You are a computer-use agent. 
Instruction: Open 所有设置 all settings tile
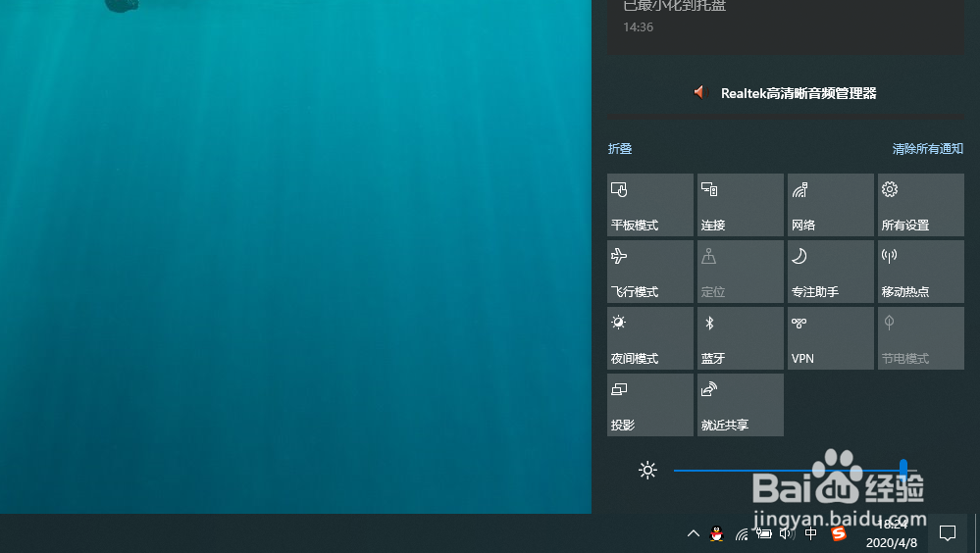pyautogui.click(x=920, y=205)
